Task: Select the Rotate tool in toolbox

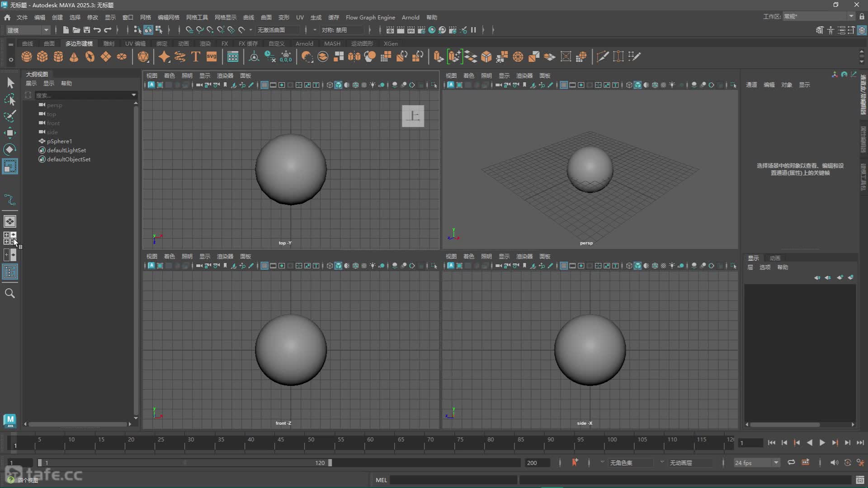Action: pyautogui.click(x=10, y=149)
